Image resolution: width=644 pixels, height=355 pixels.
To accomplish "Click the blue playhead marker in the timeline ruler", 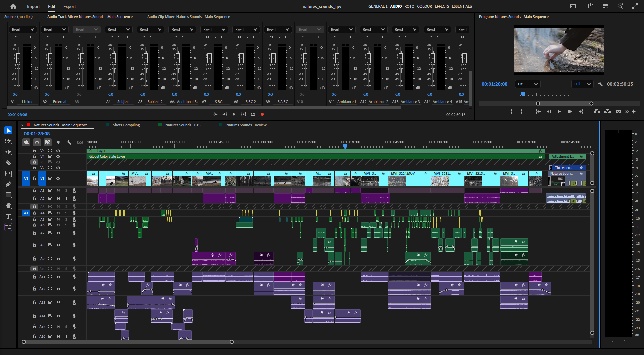I will click(345, 146).
